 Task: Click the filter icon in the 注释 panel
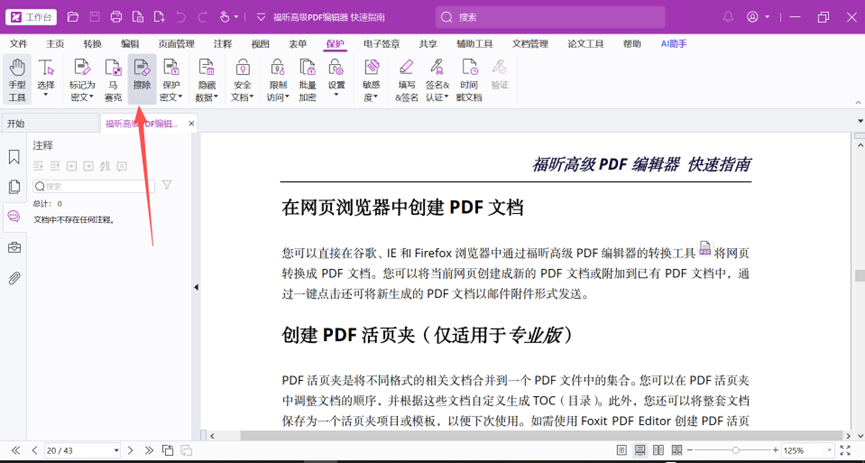[x=167, y=185]
